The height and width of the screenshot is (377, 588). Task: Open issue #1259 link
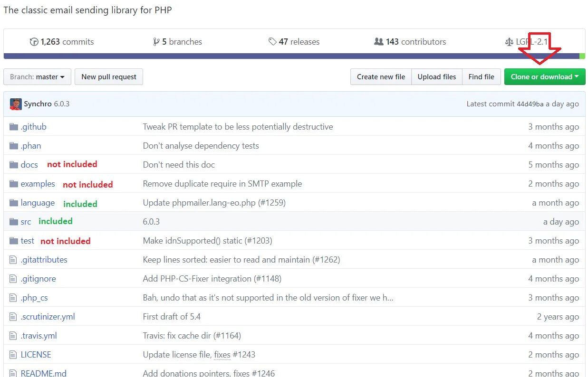click(x=271, y=203)
